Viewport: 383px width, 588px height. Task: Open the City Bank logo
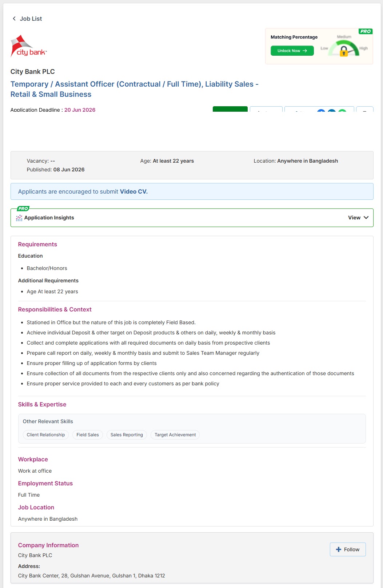(x=29, y=46)
